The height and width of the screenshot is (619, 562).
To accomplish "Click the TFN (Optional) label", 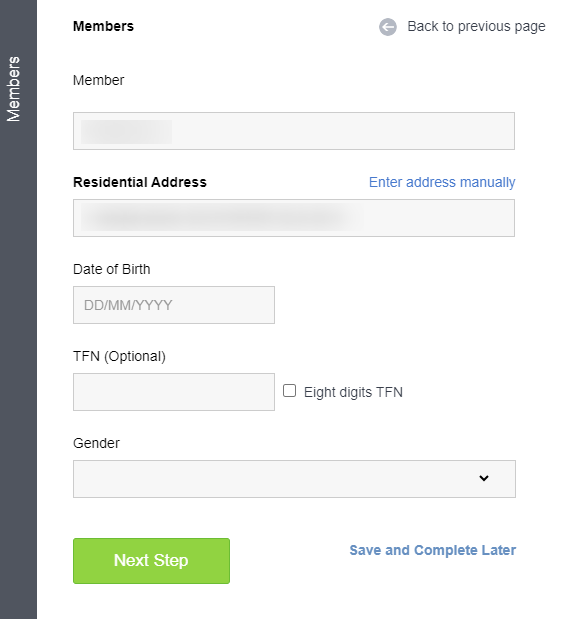I will [119, 356].
